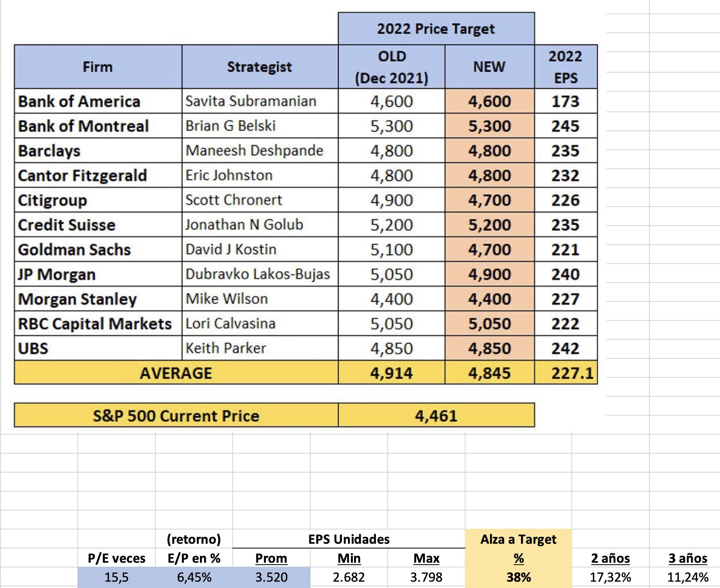
Task: Select the Prom value 3.520
Action: click(271, 577)
